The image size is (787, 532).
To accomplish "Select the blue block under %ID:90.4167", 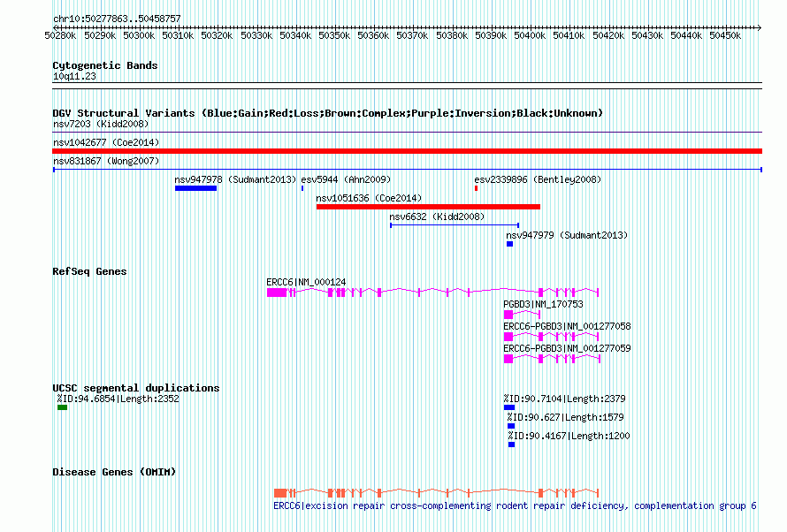I will pyautogui.click(x=511, y=445).
